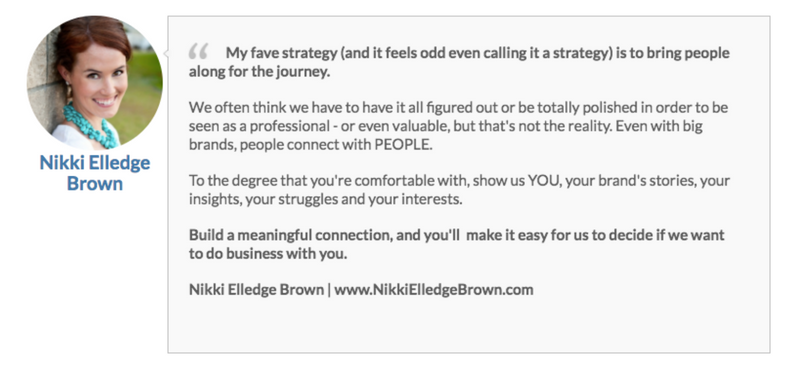Screen dimensions: 808x371
Task: Click the turquoise necklace in the photo
Action: (x=89, y=123)
